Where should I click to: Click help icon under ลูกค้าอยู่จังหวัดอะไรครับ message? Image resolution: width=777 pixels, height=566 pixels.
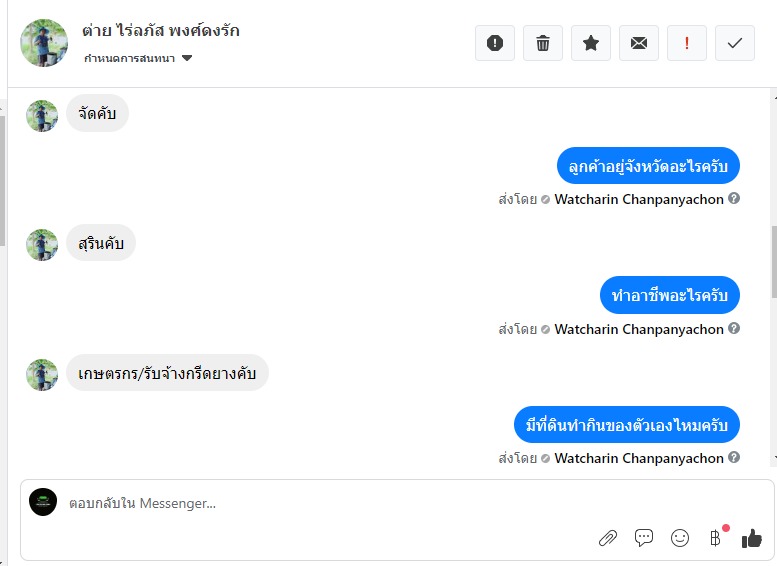pyautogui.click(x=734, y=199)
